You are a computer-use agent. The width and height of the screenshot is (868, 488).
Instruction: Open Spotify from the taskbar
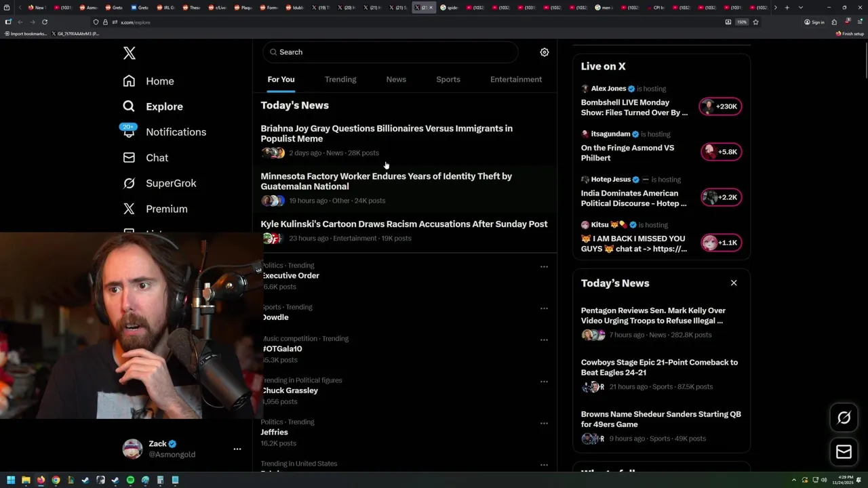coord(130,481)
